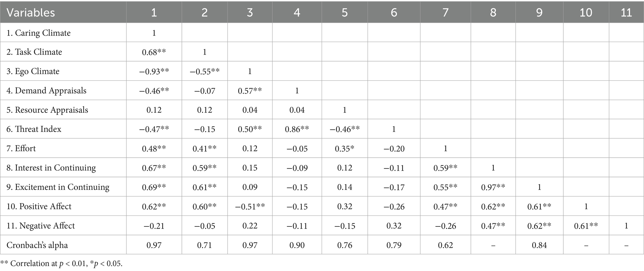Screen dimensions: 644x271
Task: Select the Cronbach's alpha value 0.84
Action: (539, 245)
